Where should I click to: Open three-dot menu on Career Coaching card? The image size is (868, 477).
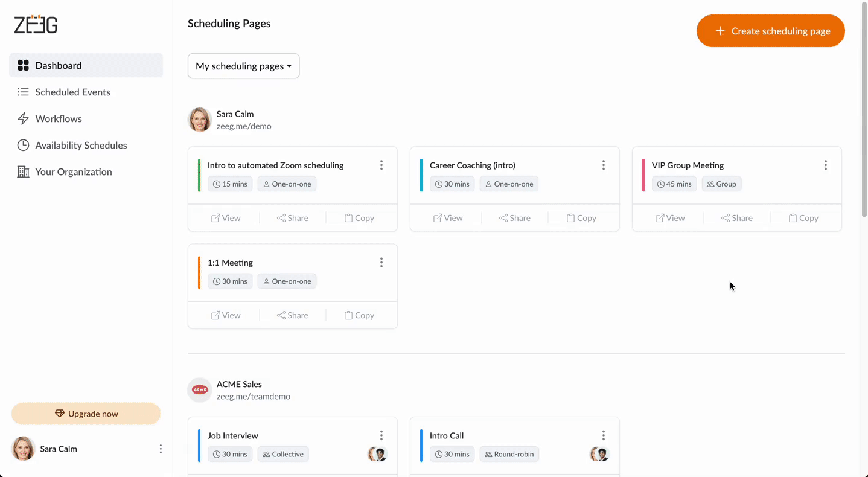pos(603,165)
